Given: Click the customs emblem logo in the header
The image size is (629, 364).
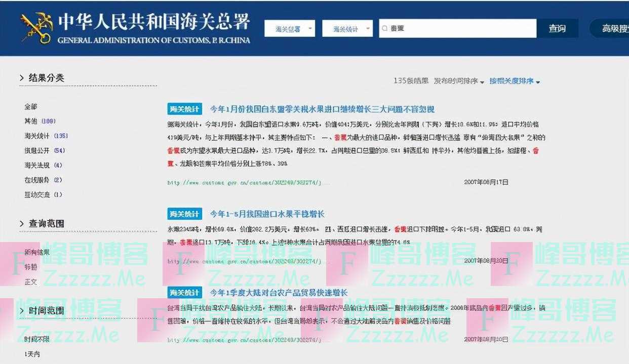Looking at the screenshot, I should (36, 28).
